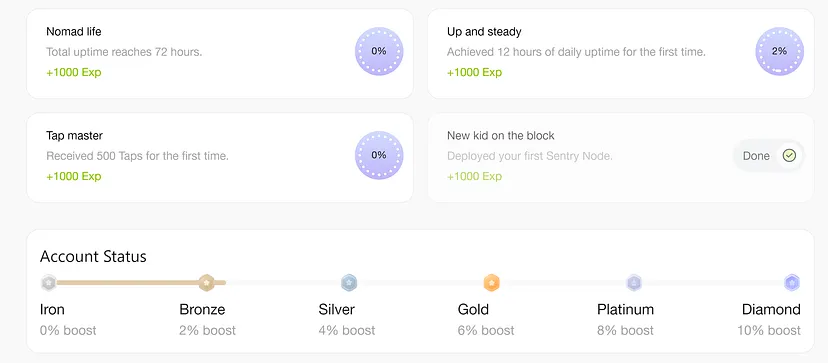Screen dimensions: 828x363
Task: Click the Account Status progress bar
Action: (x=420, y=283)
